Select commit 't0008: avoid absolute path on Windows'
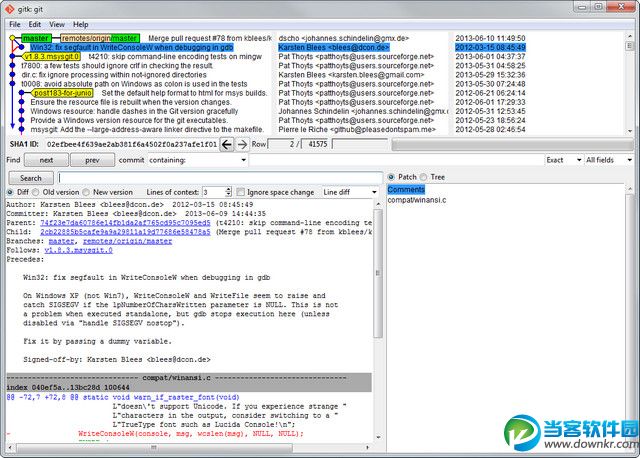Viewport: 640px width, 458px height. pos(134,84)
